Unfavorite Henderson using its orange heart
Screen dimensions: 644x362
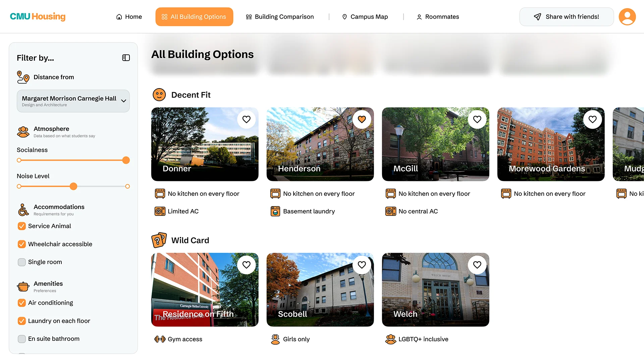362,119
